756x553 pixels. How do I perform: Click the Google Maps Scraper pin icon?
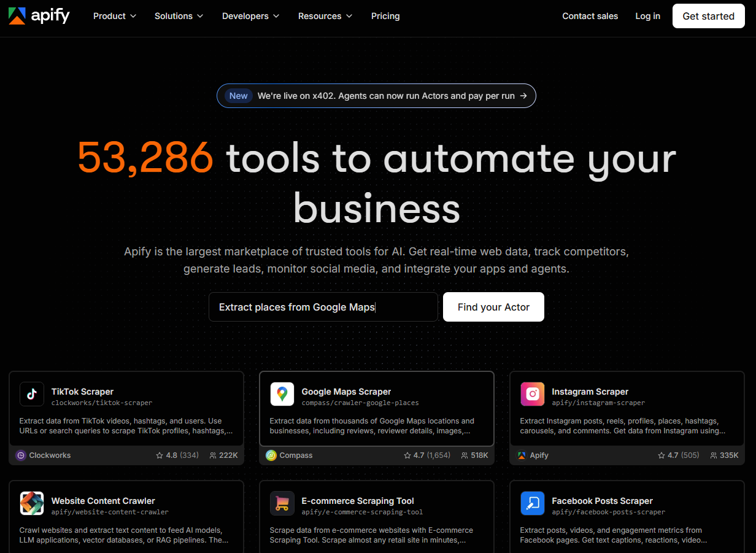[282, 394]
